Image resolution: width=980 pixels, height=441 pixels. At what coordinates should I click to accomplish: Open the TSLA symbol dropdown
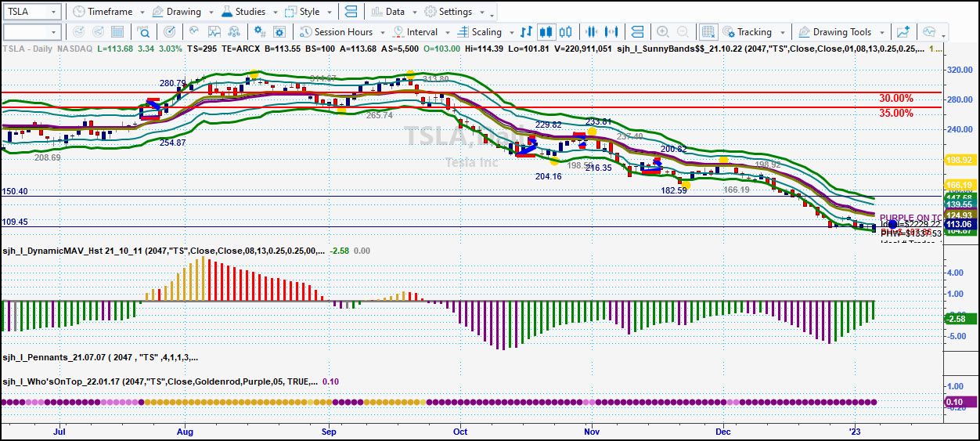tap(53, 12)
